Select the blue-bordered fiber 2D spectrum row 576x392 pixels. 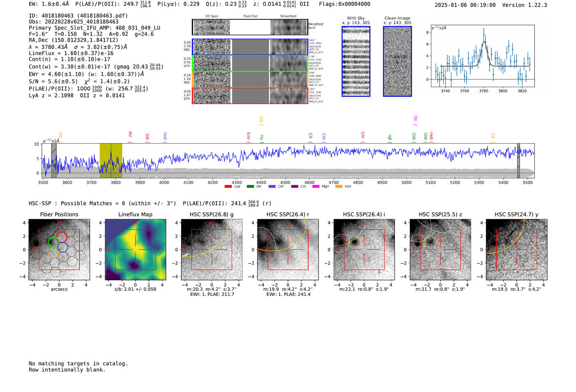pos(250,47)
